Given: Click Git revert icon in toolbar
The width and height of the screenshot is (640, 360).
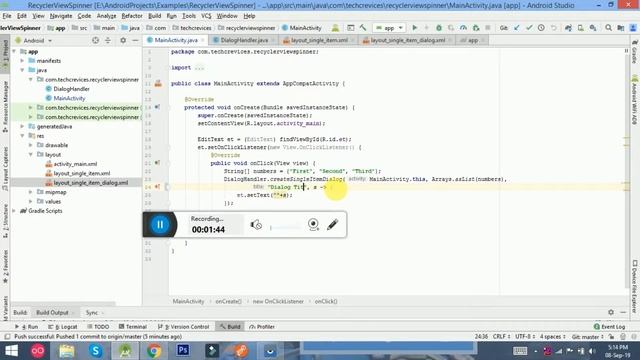Looking at the screenshot, I should click(x=553, y=28).
